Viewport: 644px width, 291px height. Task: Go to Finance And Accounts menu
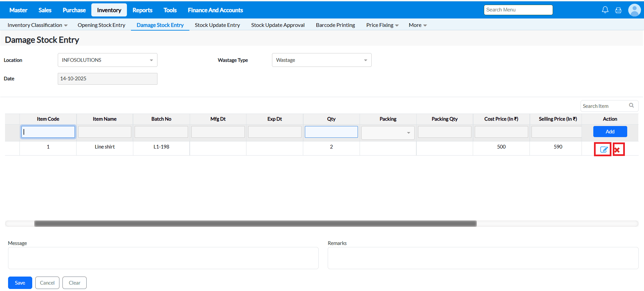coord(215,10)
